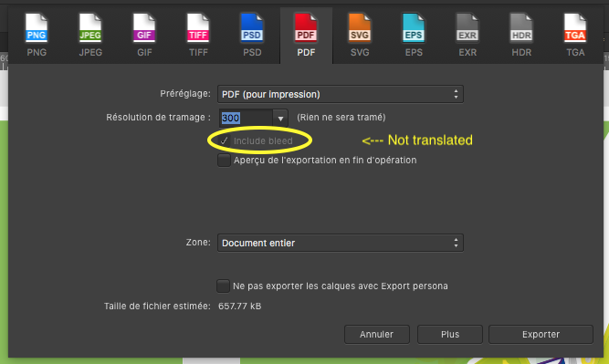Click the 657.77 kB file size value
609x364 pixels.
click(239, 307)
